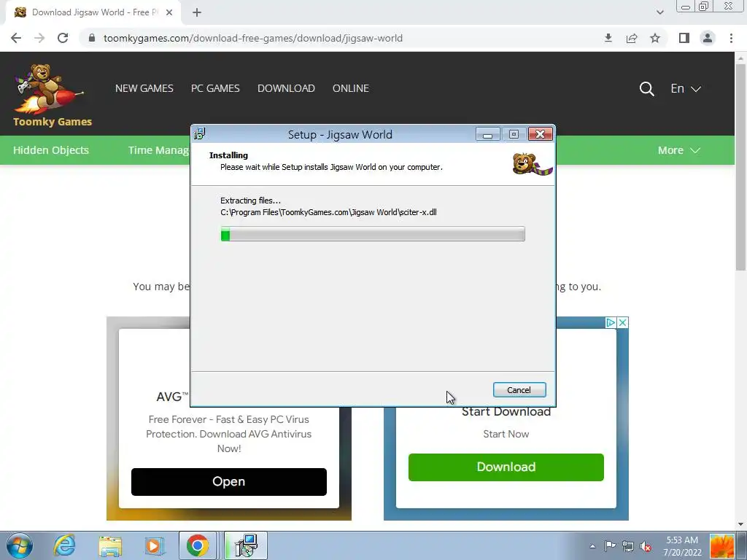
Task: Go back with browser back arrow
Action: [16, 38]
